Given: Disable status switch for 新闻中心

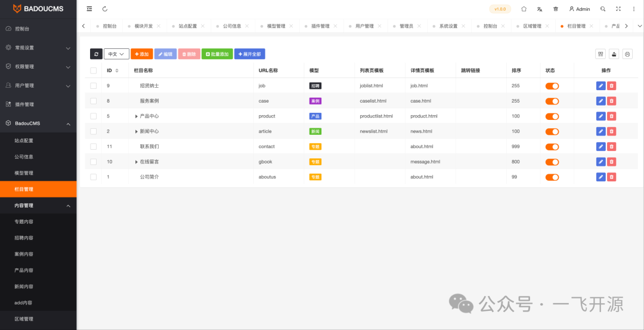Looking at the screenshot, I should pos(552,131).
